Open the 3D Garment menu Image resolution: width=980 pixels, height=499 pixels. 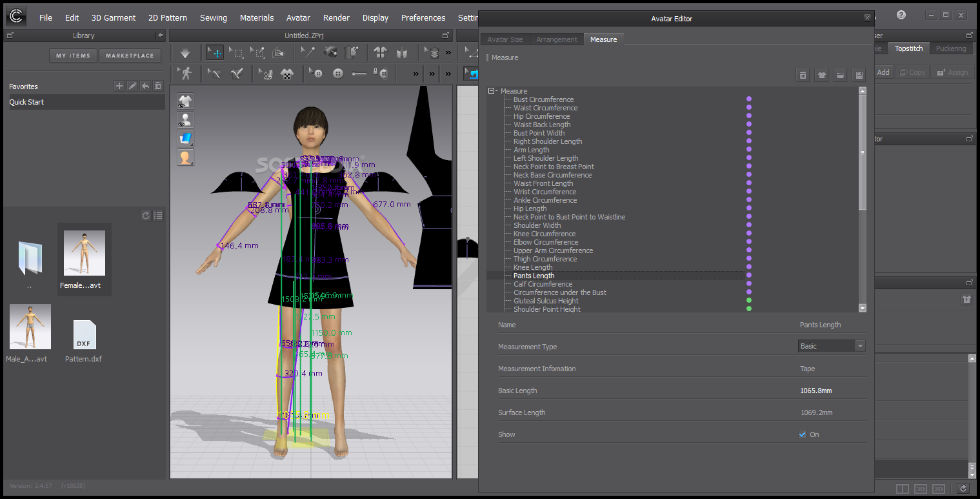(x=114, y=17)
